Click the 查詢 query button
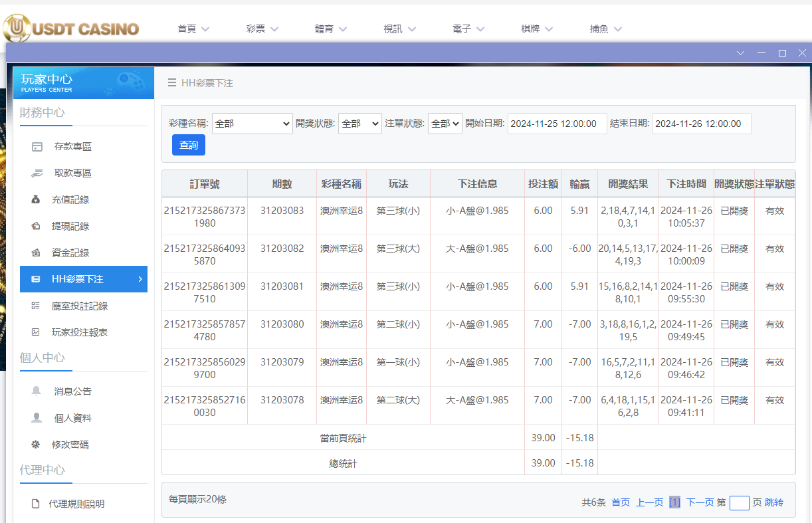 (x=188, y=145)
